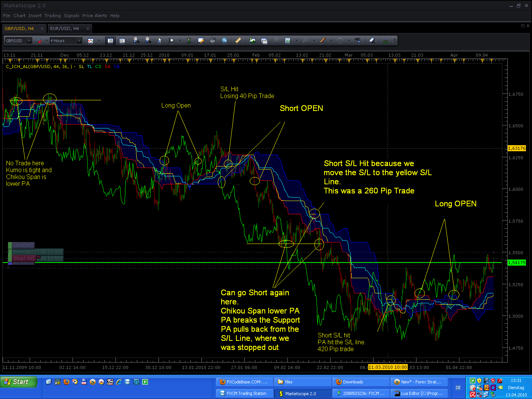Select the cursor pointer tool icon

click(160, 40)
